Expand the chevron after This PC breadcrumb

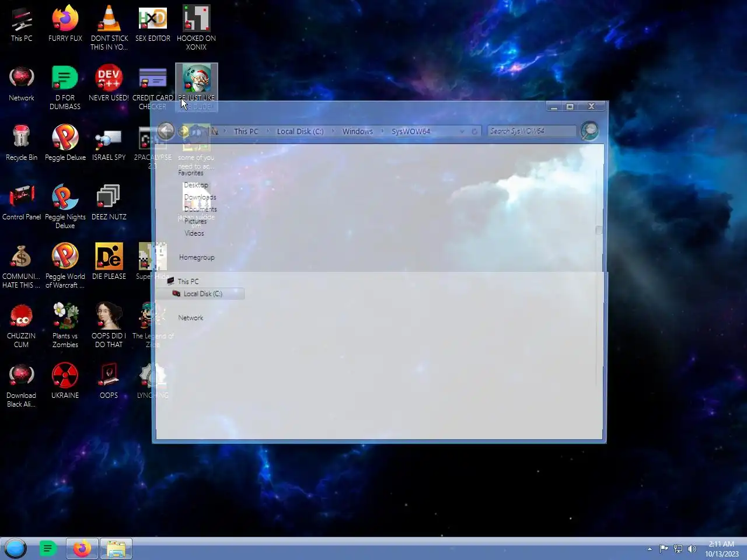[x=268, y=131]
